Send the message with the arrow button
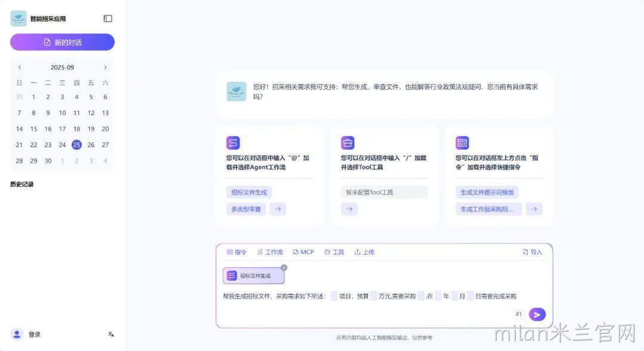644x351 pixels. [537, 315]
